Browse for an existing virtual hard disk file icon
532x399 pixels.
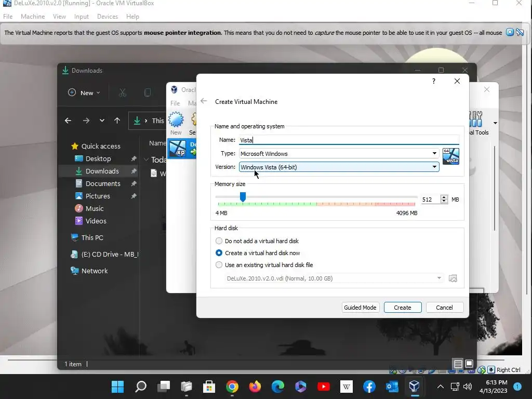pos(453,278)
